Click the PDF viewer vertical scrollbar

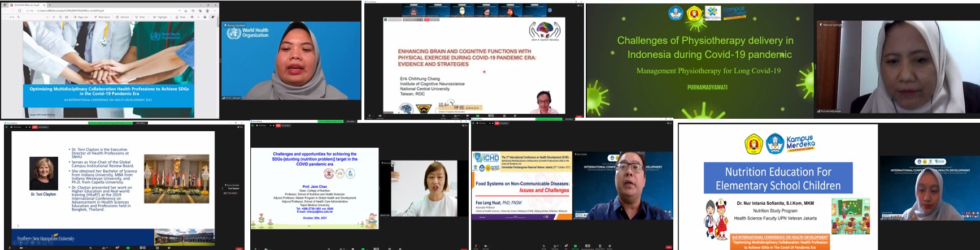click(x=219, y=68)
